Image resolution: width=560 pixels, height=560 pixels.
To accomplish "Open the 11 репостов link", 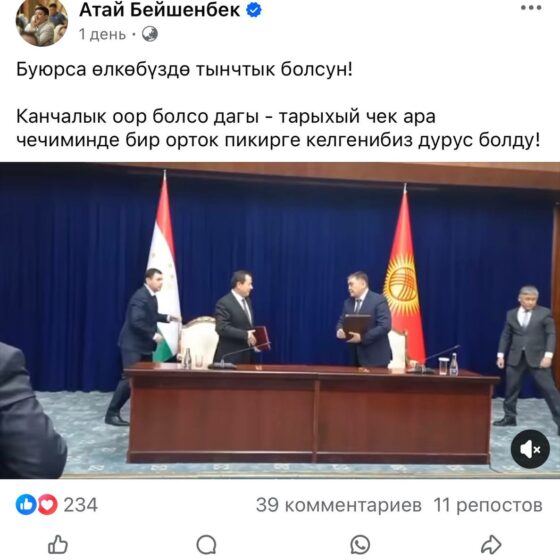I will click(x=488, y=505).
